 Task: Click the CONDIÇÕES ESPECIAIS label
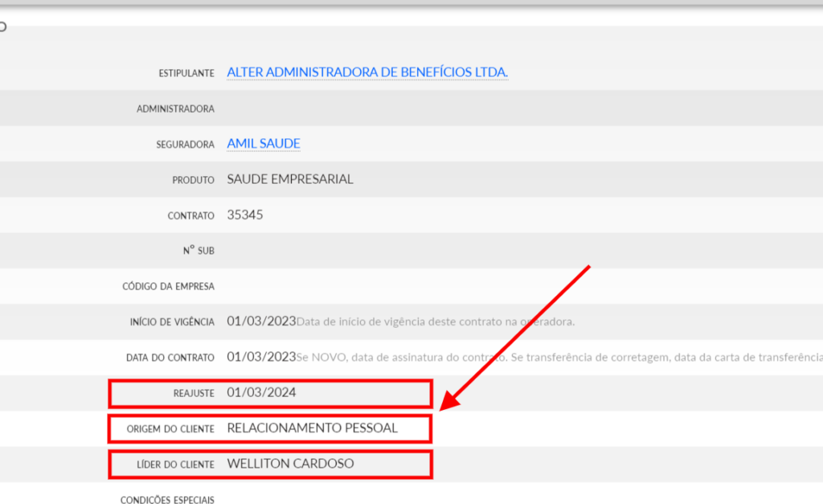coord(167,500)
